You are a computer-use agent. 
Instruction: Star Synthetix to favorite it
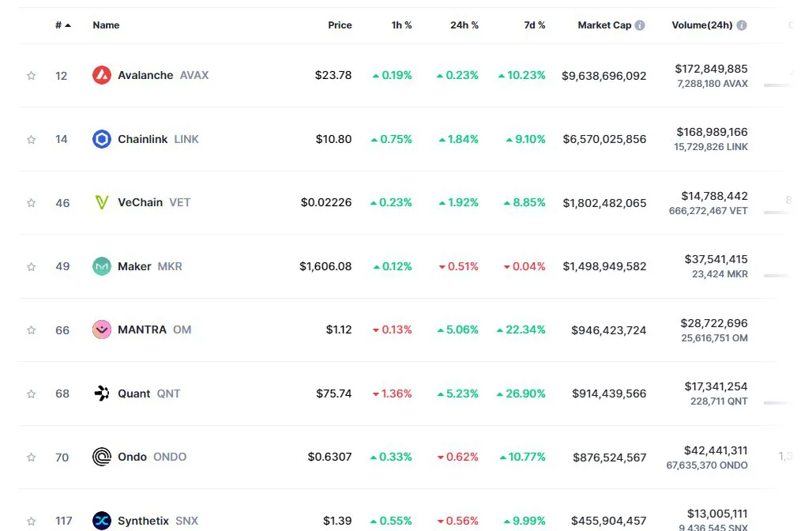[31, 521]
